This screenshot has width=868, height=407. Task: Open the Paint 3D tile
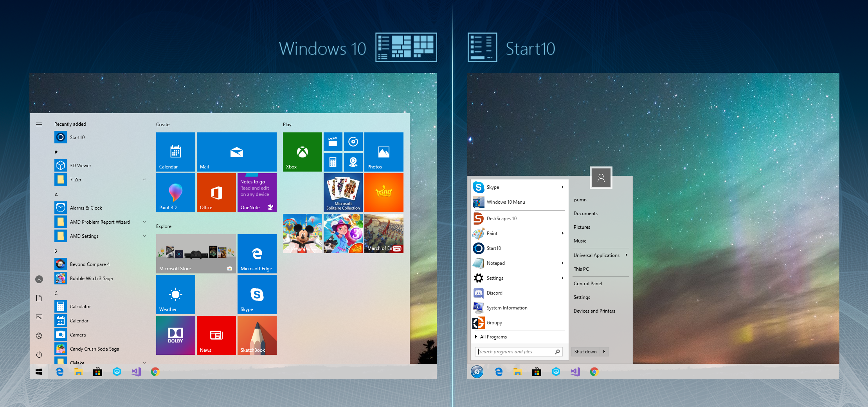point(175,192)
